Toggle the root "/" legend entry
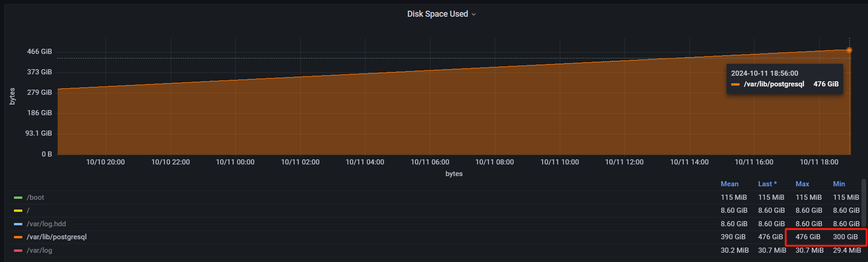 [28, 211]
